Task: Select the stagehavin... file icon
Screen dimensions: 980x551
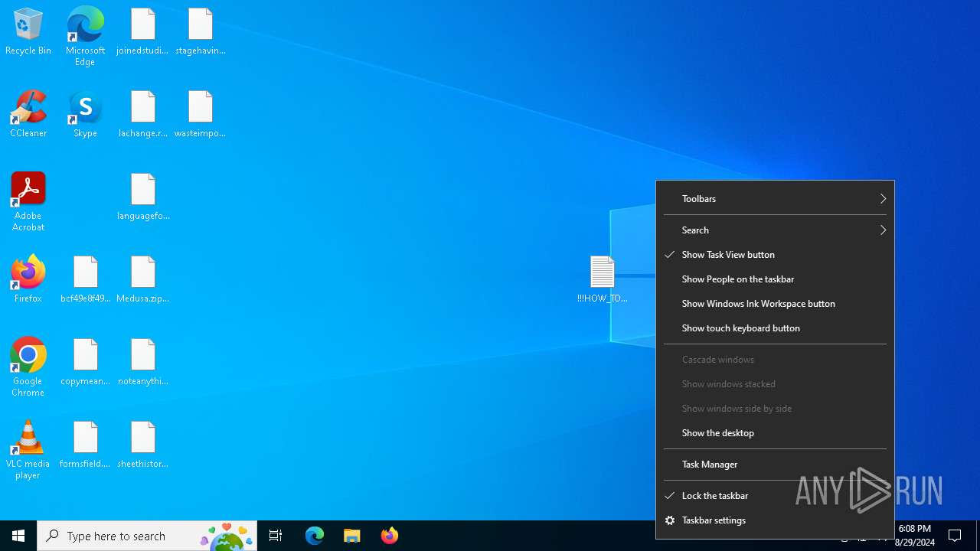Action: pyautogui.click(x=201, y=32)
